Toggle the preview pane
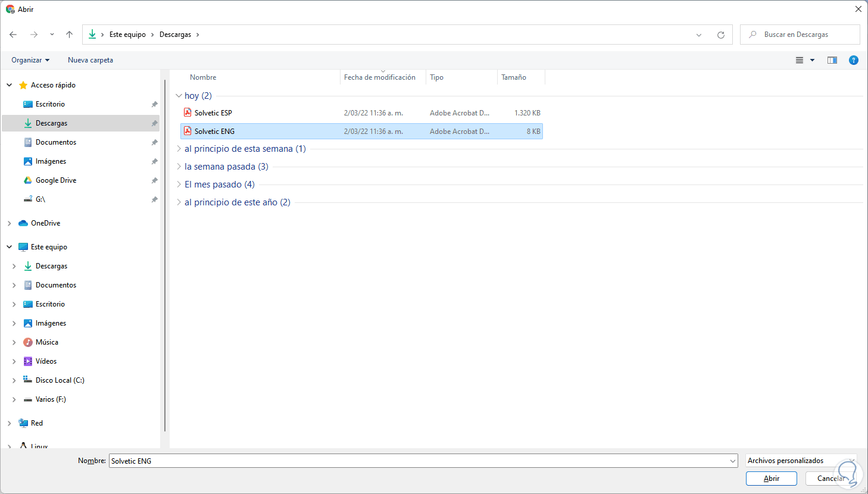Viewport: 868px width, 494px height. click(x=832, y=60)
